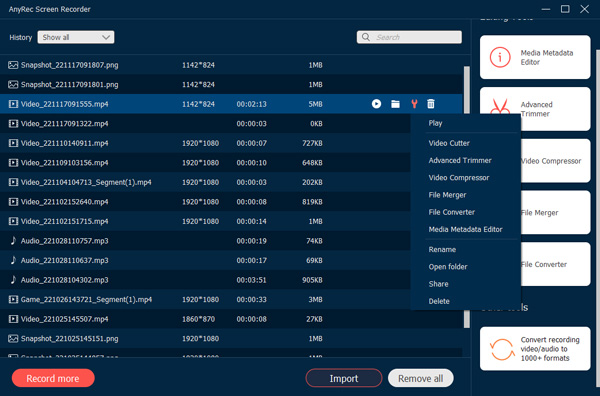
Task: Select Video_221102152640.mp4 row
Action: point(205,202)
